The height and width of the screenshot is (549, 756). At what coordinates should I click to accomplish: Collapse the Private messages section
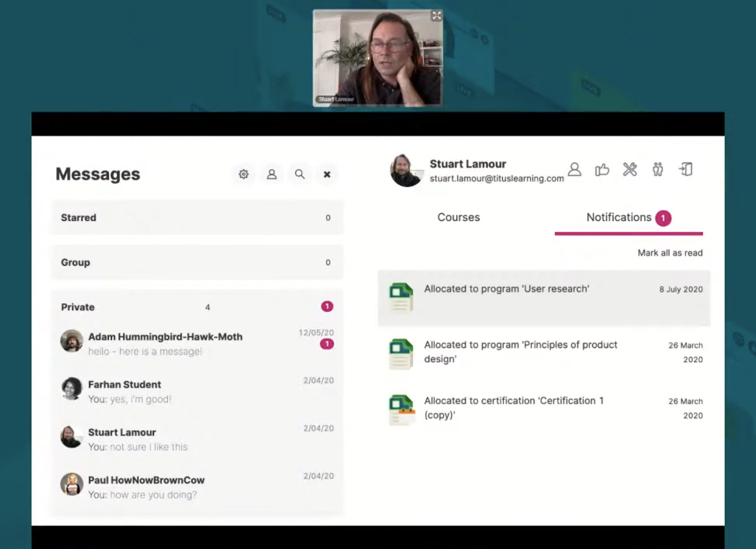point(197,307)
